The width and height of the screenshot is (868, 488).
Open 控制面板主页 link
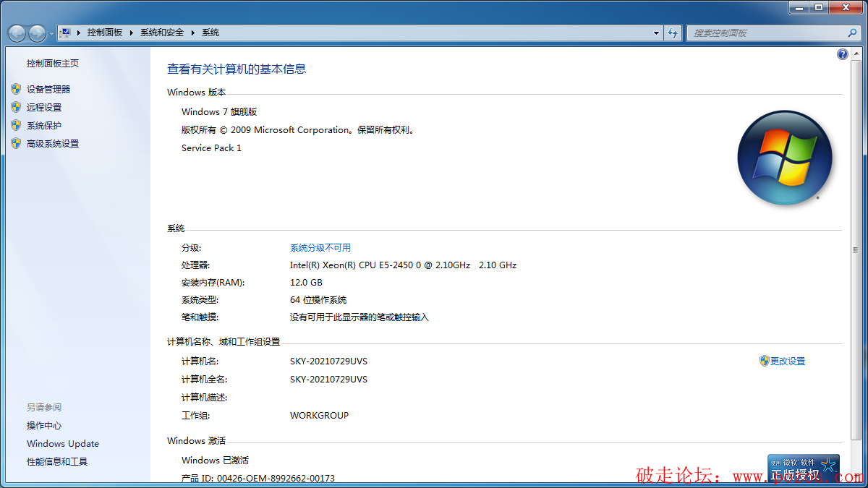[x=53, y=64]
